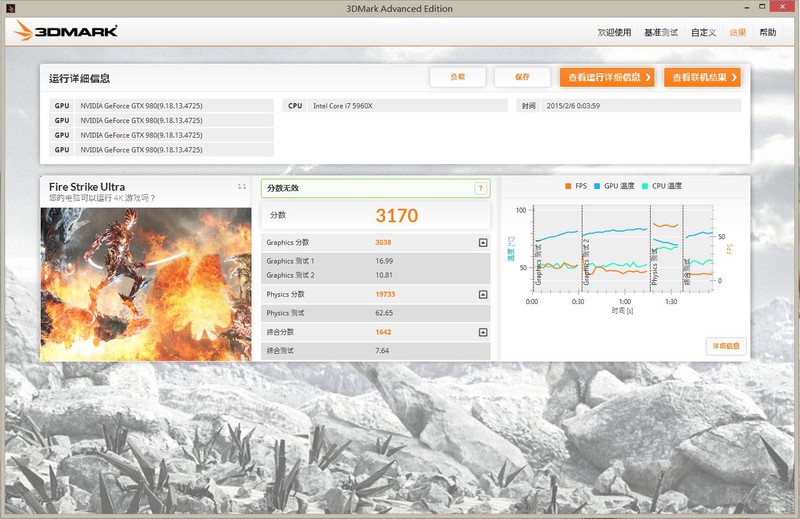Click the 运行详细信息 heading
800x519 pixels.
click(x=80, y=78)
